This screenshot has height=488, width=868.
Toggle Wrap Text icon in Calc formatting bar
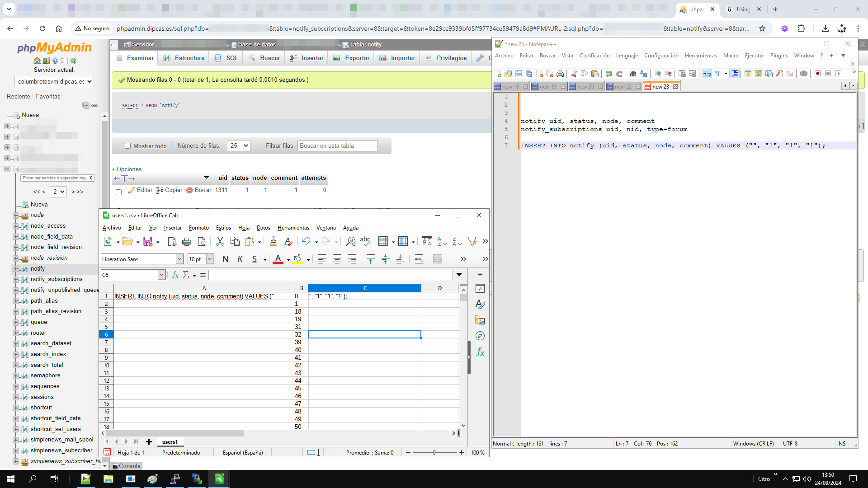click(419, 259)
